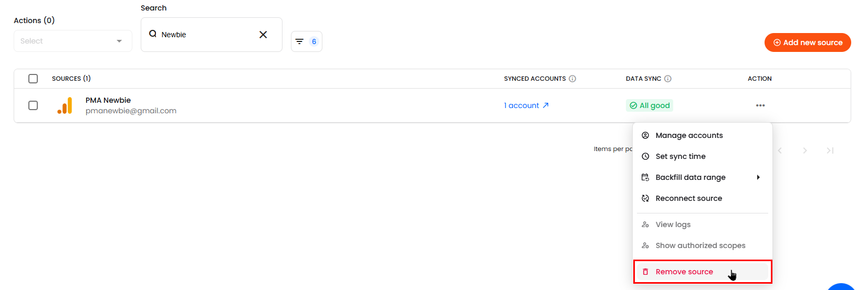Jump to the last page arrow

pos(830,151)
